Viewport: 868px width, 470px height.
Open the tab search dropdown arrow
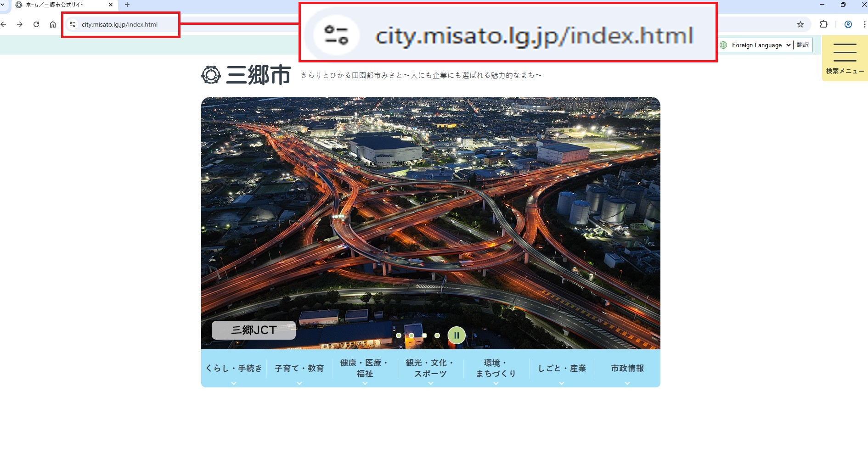(x=3, y=5)
